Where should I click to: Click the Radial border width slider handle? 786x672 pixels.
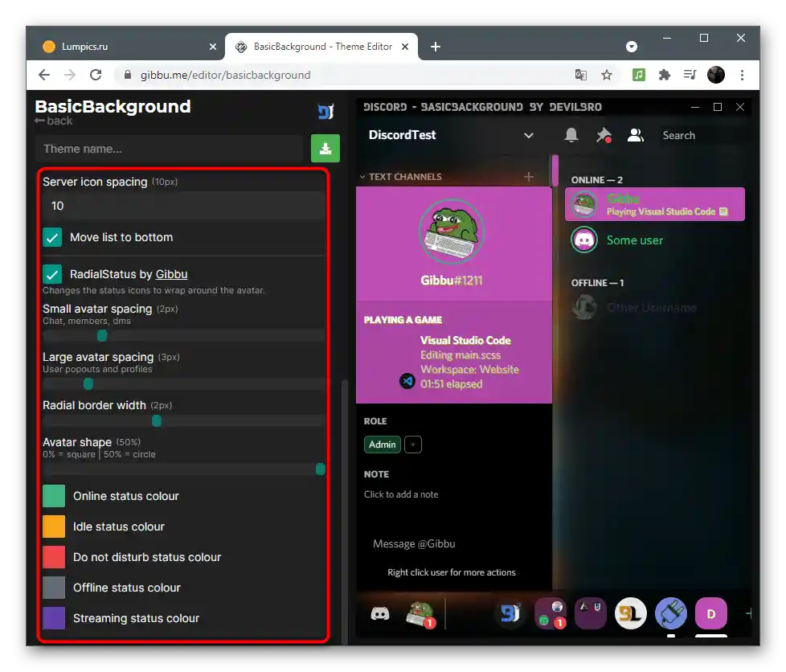pos(157,420)
